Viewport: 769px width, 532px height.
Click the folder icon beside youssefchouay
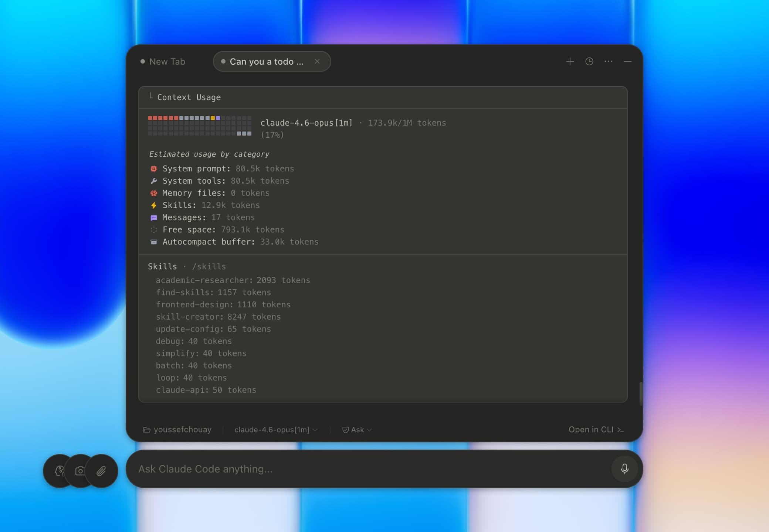click(x=147, y=430)
